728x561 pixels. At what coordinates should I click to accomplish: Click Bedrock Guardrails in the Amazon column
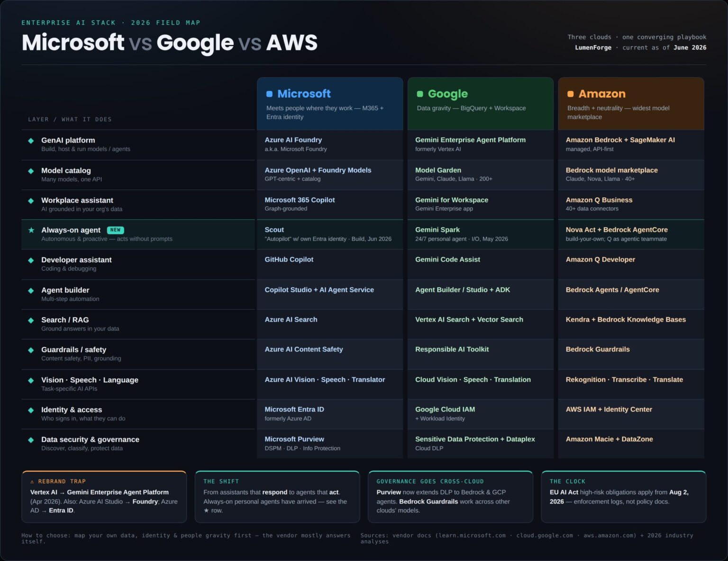tap(598, 349)
